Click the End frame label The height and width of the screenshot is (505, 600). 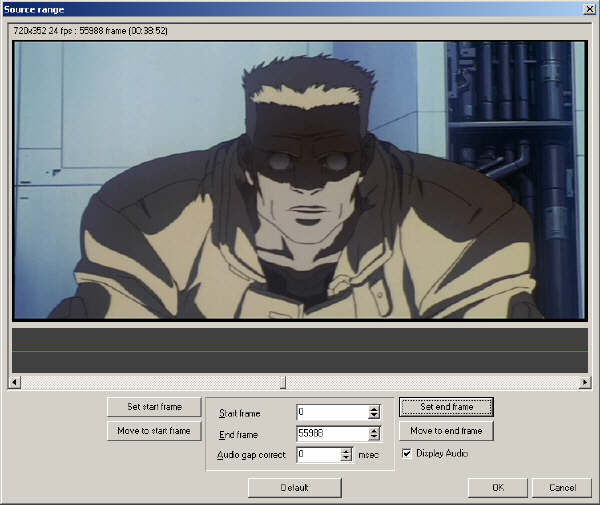[x=238, y=435]
